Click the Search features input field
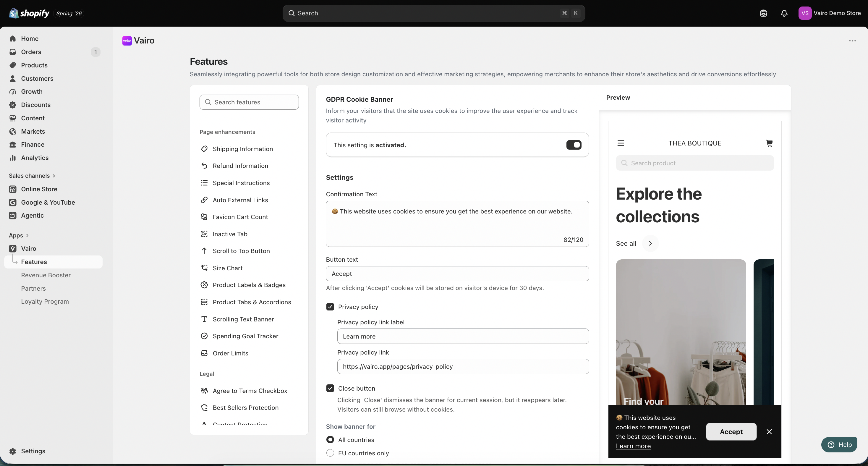The image size is (868, 466). (x=249, y=102)
